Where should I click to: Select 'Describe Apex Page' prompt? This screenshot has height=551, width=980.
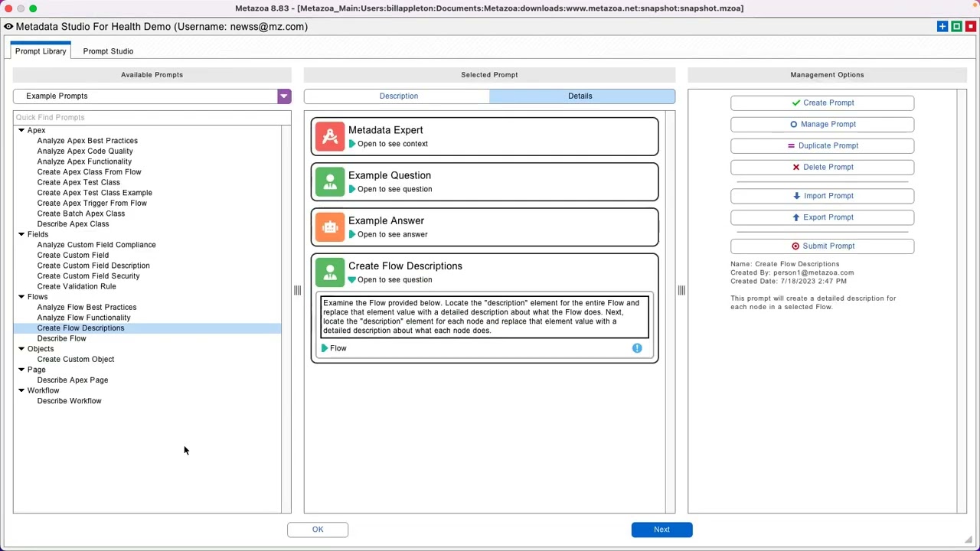click(72, 380)
